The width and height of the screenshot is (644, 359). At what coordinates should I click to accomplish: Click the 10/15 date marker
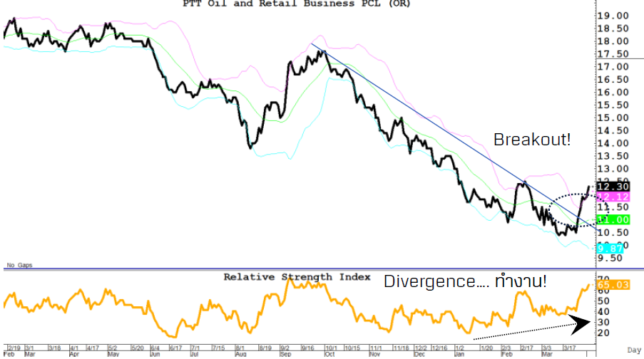[x=352, y=348]
